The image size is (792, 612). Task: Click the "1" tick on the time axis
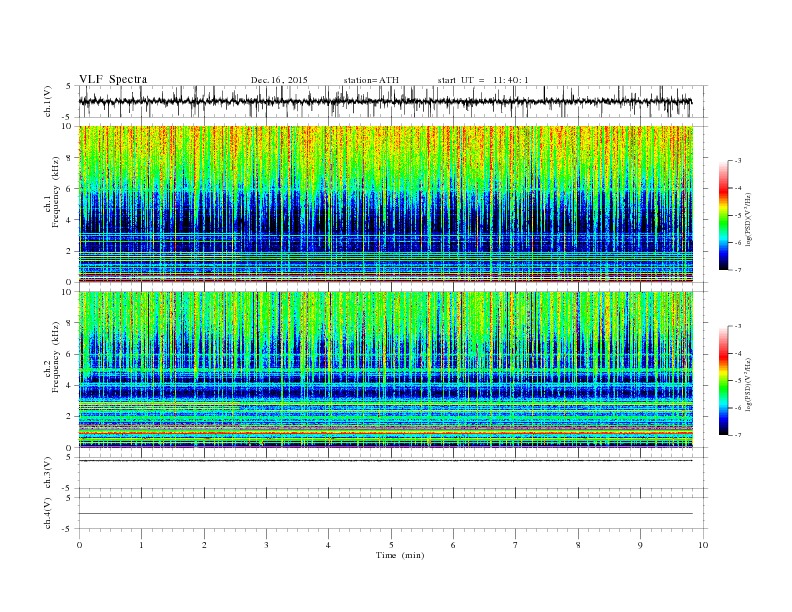pyautogui.click(x=141, y=545)
